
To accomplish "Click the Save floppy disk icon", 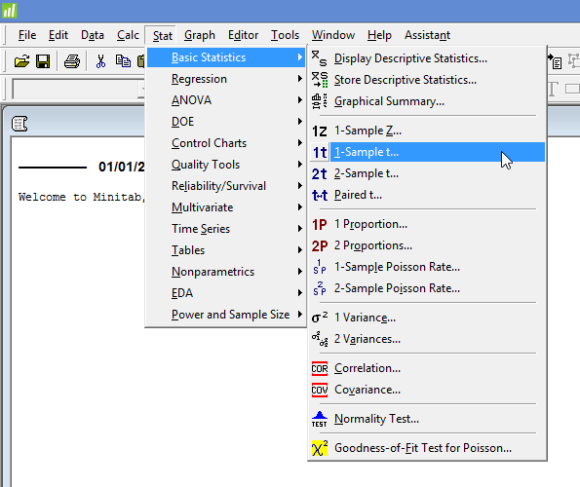I will tap(43, 61).
